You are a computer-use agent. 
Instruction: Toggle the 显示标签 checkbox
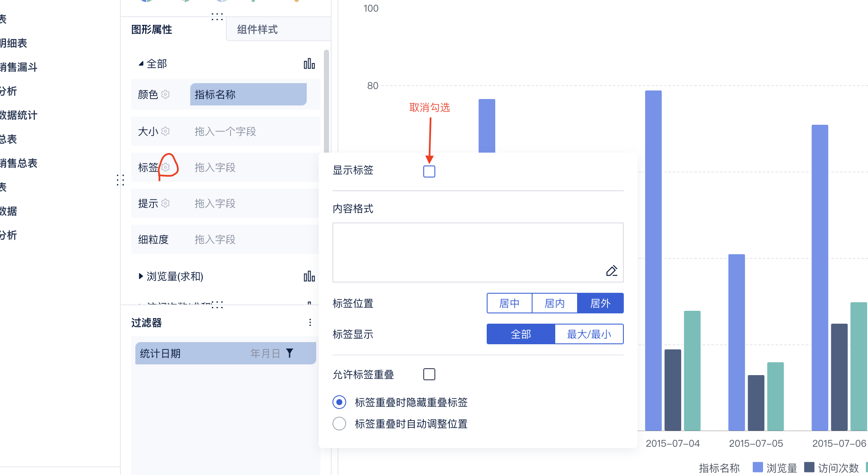[x=429, y=171]
